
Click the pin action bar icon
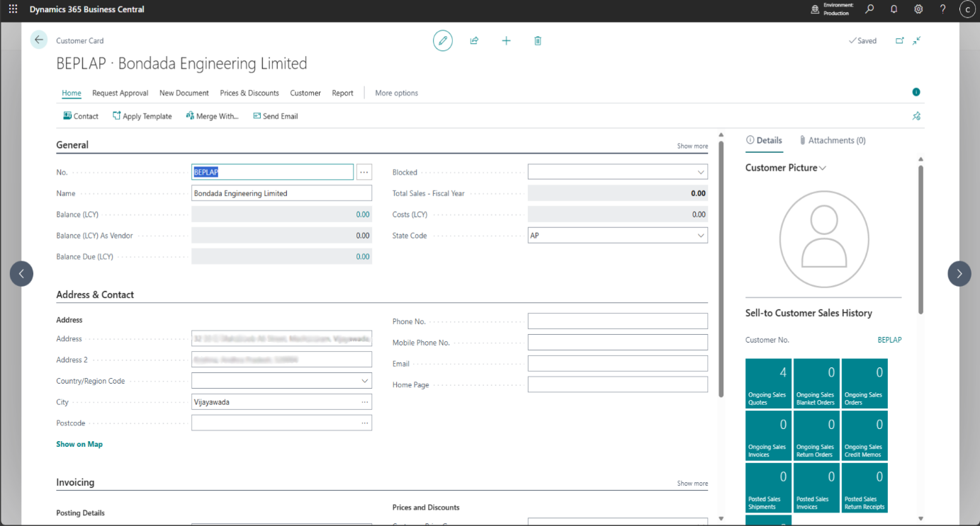click(x=916, y=116)
